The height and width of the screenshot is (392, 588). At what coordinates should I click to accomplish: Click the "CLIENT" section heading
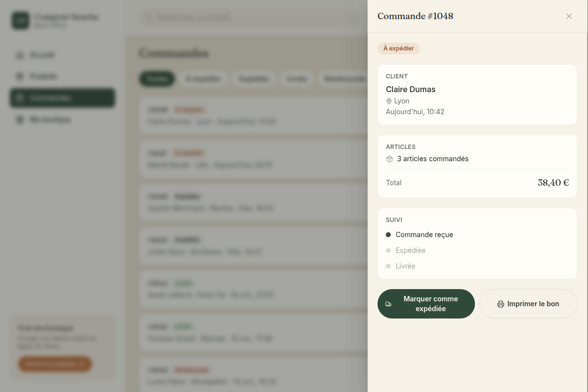tap(397, 76)
